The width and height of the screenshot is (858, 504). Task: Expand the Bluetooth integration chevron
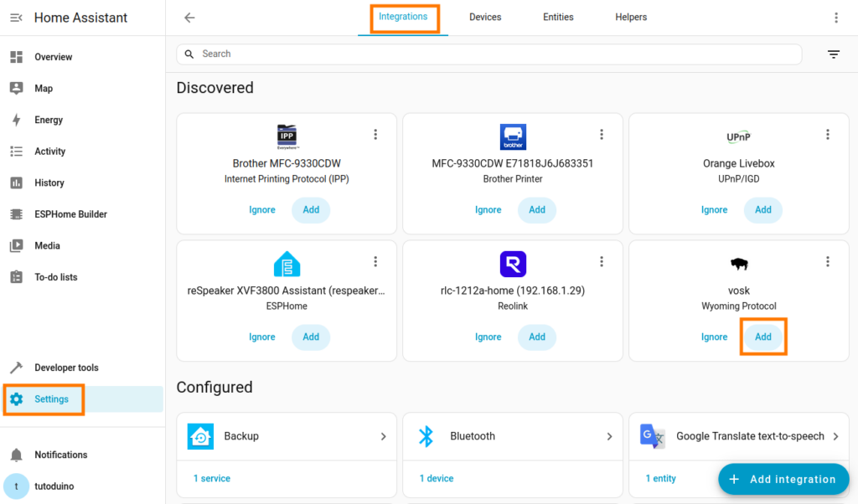pos(609,436)
